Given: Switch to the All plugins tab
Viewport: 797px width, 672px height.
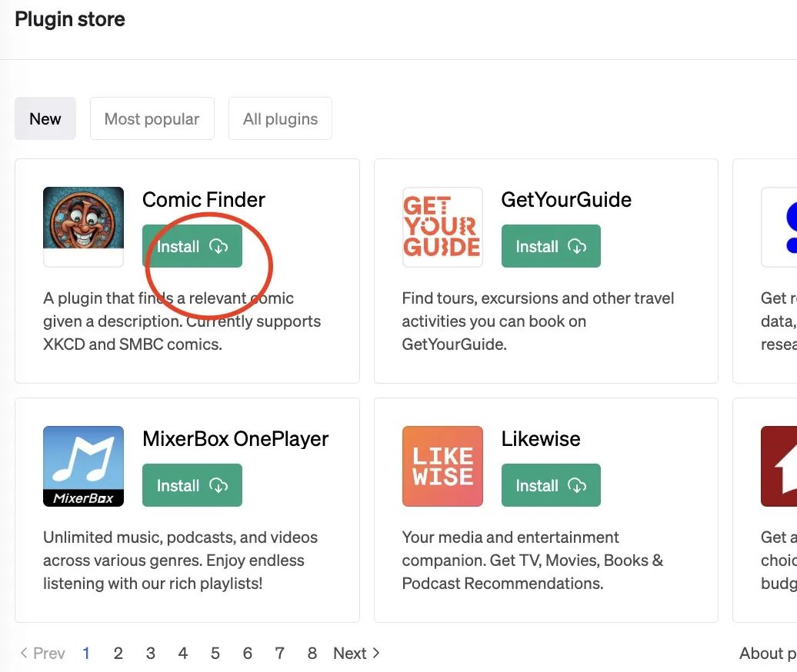Looking at the screenshot, I should click(x=280, y=118).
